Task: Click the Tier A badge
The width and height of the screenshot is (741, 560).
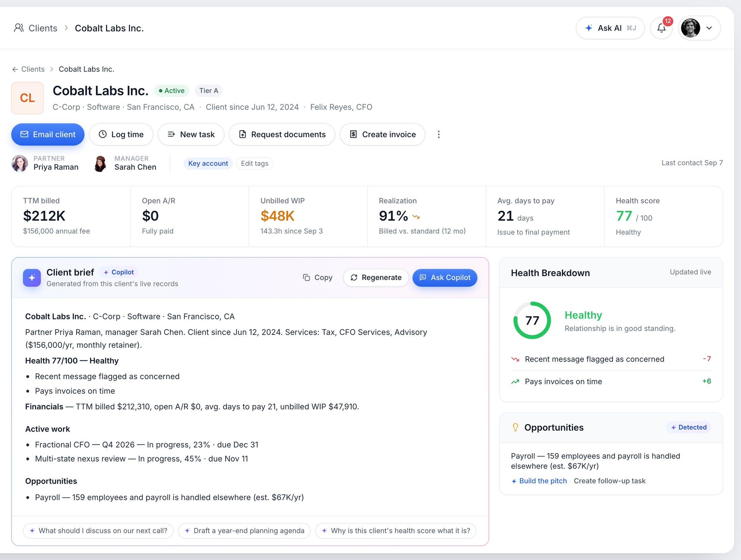Action: 208,91
